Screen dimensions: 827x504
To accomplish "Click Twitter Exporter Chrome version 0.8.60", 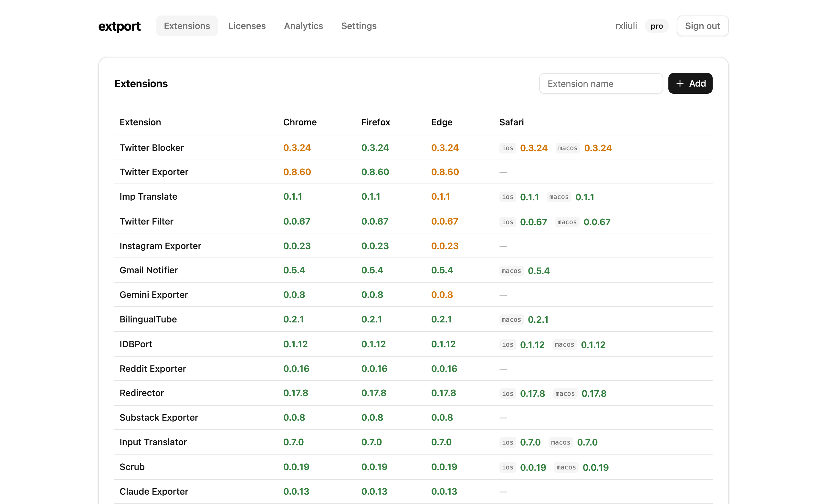I will tap(297, 172).
